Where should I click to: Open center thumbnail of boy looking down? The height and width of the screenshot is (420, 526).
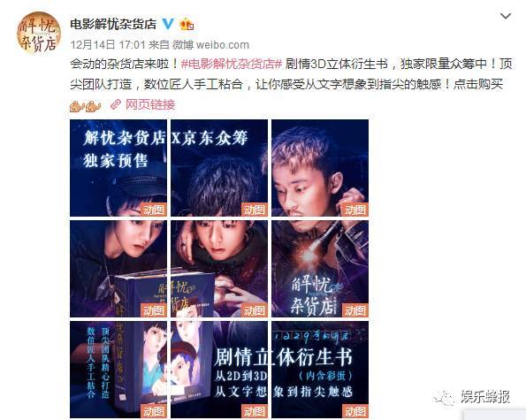pos(219,269)
